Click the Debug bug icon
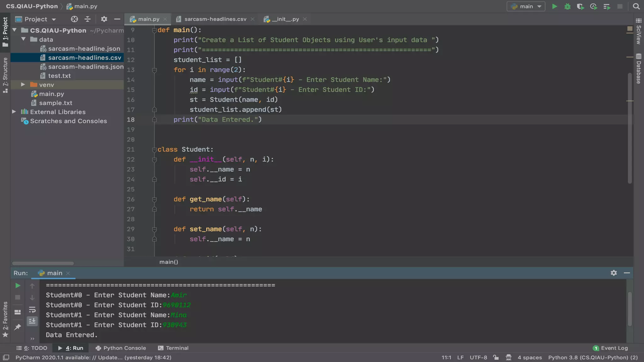The image size is (644, 362). 567,6
